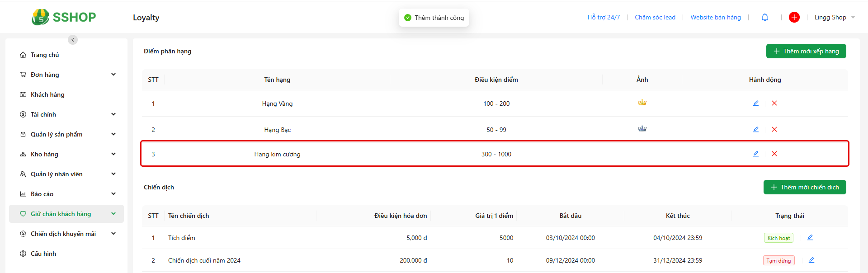Viewport: 868px width, 273px height.
Task: Edit the Hạng kim cương rank
Action: (x=755, y=154)
